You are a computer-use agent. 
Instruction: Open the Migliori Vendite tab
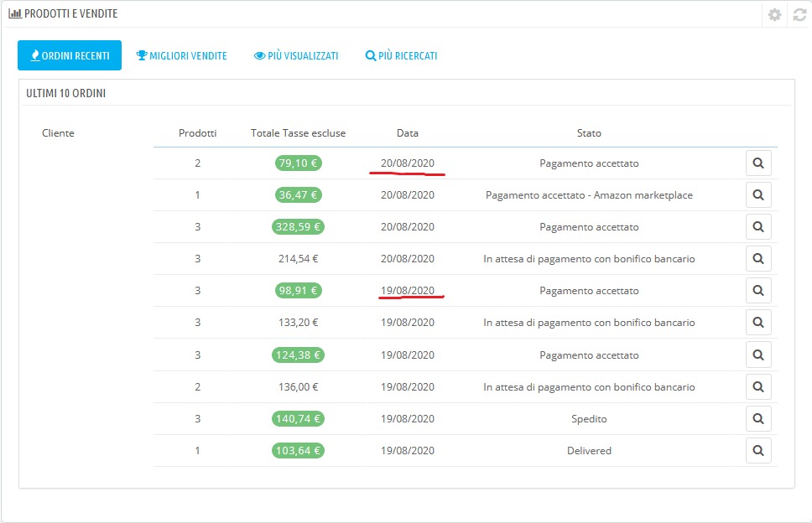182,55
